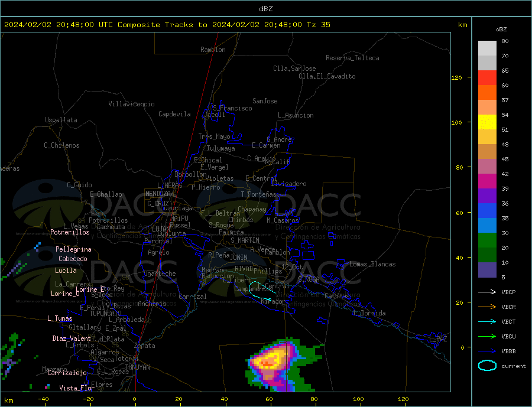Click the Divisadero label
The width and height of the screenshot is (532, 407).
288,184
